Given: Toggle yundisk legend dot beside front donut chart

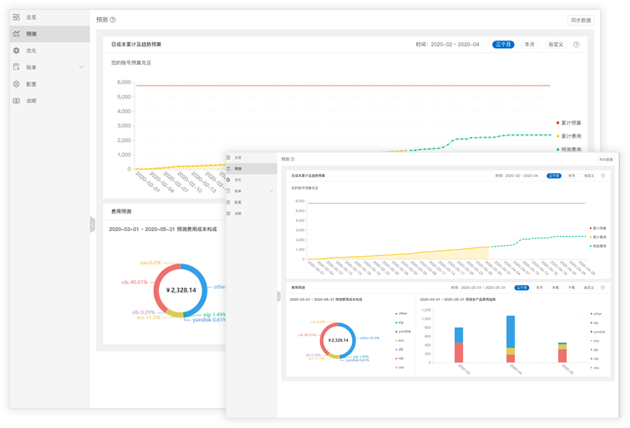Looking at the screenshot, I should pyautogui.click(x=396, y=332).
